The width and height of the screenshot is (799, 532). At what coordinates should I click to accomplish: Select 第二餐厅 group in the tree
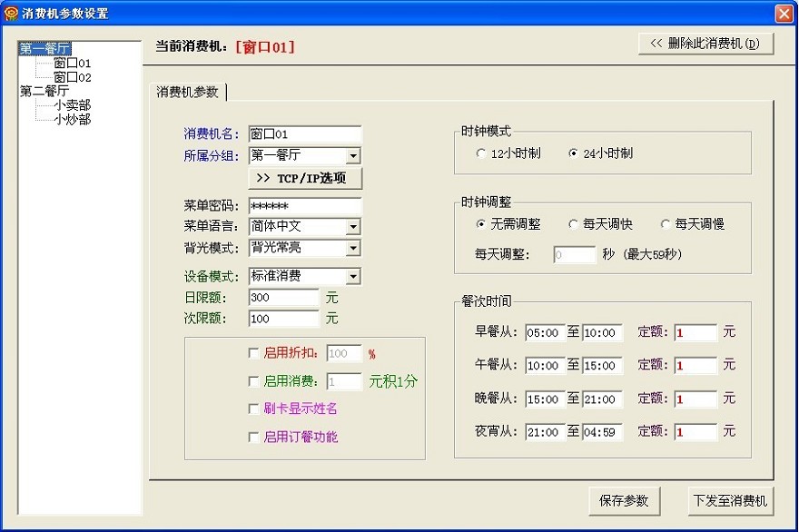[x=44, y=91]
